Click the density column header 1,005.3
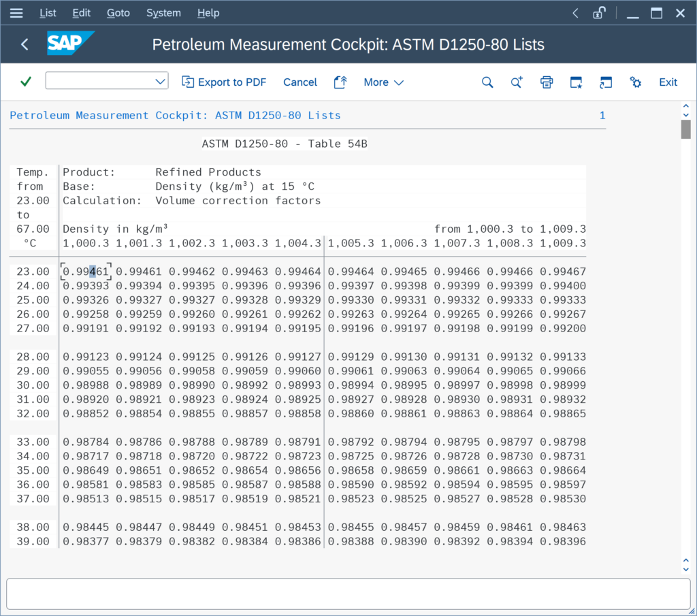This screenshot has width=697, height=616. coord(351,243)
